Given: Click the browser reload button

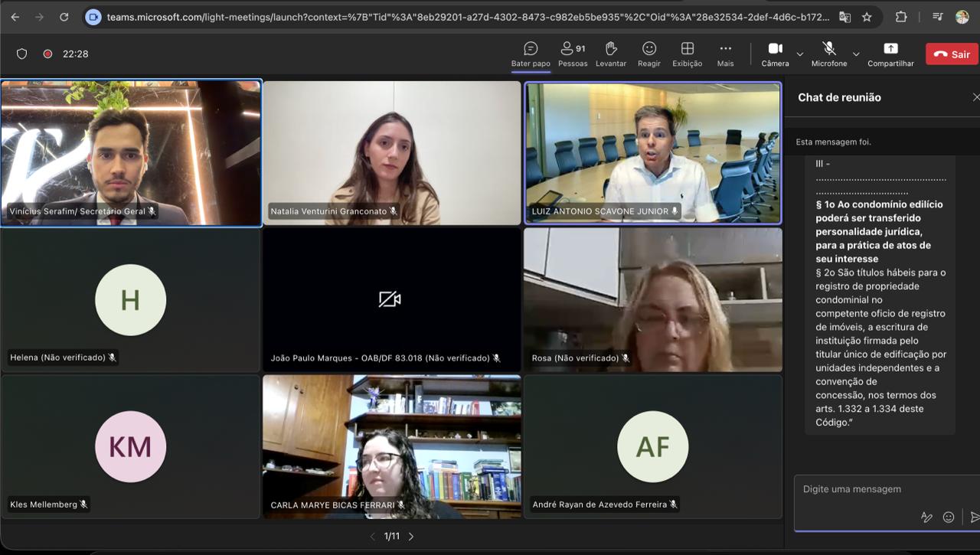Looking at the screenshot, I should pos(64,17).
